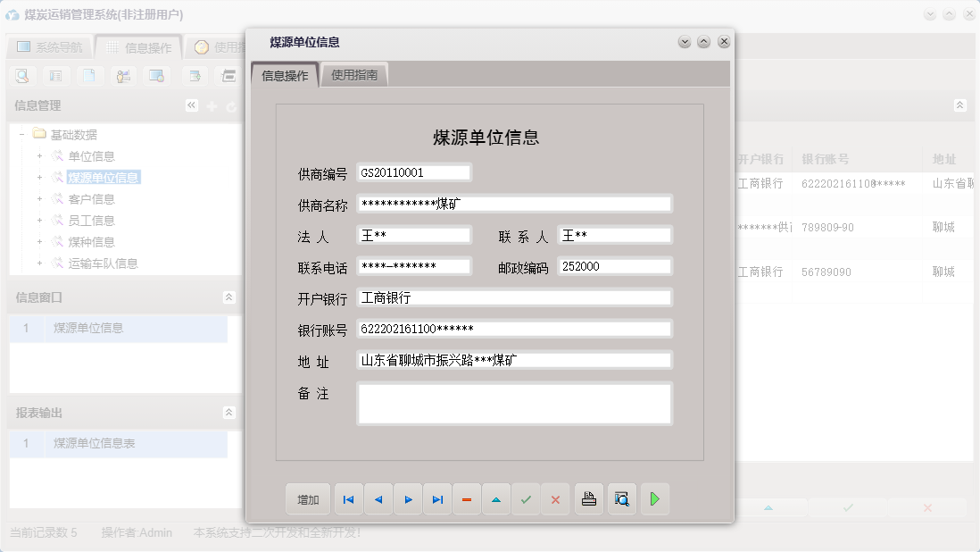Click the 增加 button to add a record
The height and width of the screenshot is (552, 980).
pyautogui.click(x=308, y=499)
